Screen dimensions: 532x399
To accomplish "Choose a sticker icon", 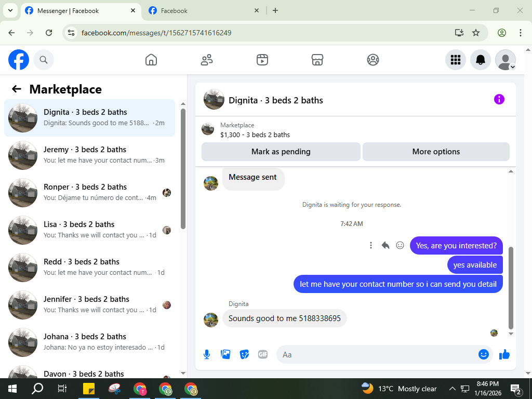I will pyautogui.click(x=244, y=354).
